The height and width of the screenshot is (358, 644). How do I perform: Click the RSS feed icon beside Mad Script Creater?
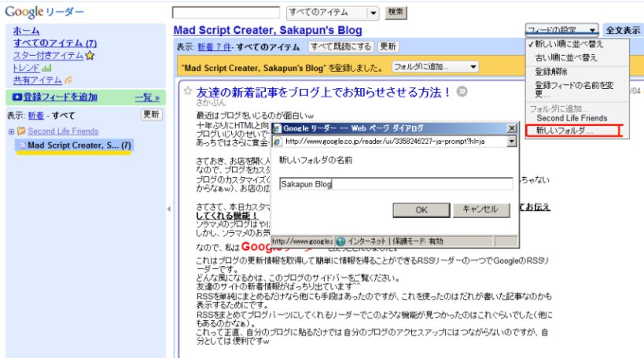coord(23,145)
